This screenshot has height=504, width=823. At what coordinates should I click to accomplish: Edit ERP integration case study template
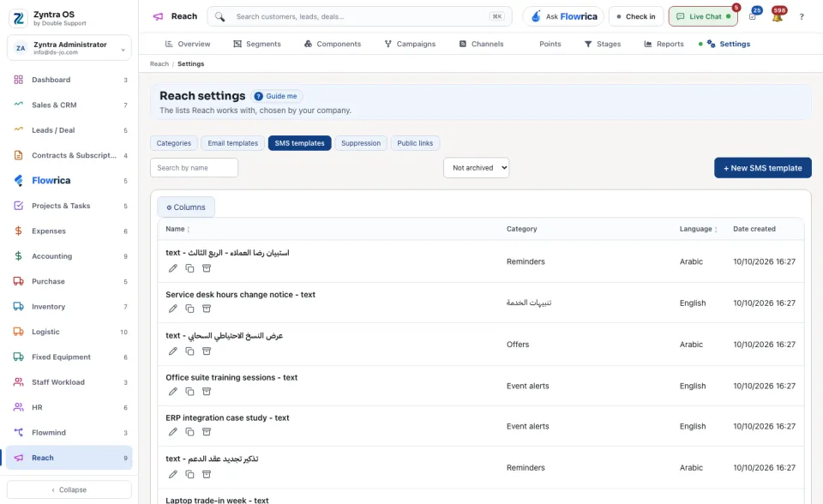click(x=172, y=432)
